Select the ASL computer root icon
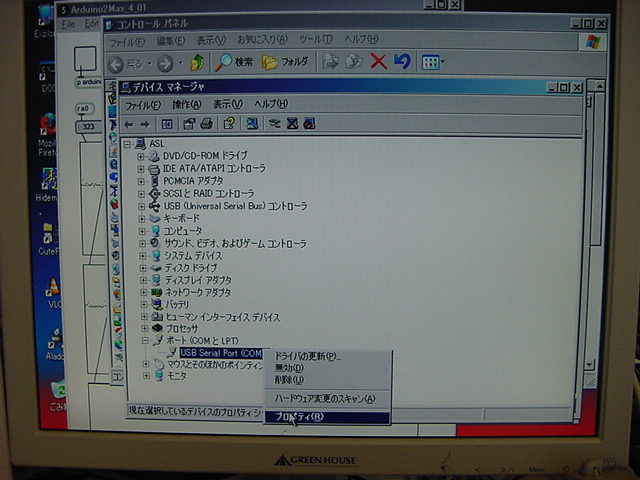 click(141, 144)
